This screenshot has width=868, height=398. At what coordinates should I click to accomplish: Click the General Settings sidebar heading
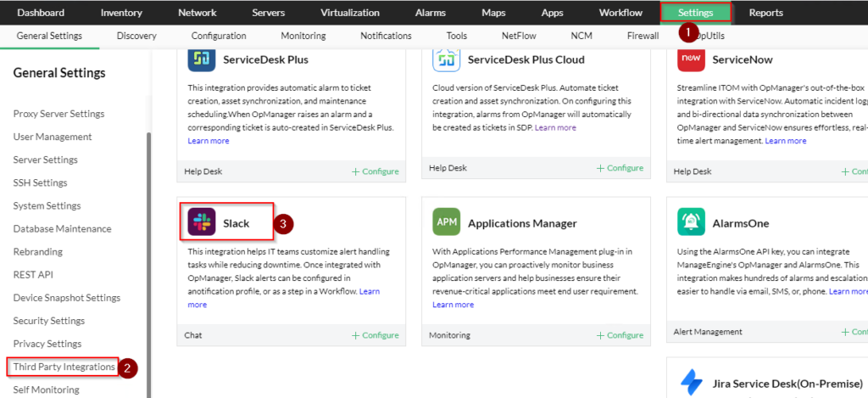pyautogui.click(x=59, y=73)
